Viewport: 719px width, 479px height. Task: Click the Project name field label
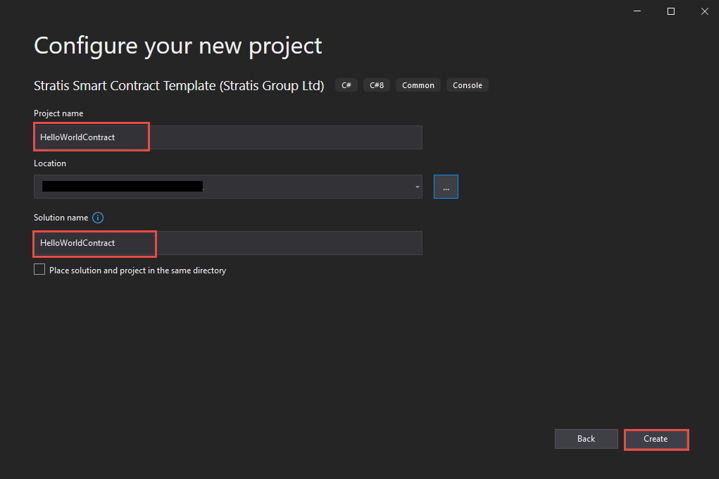point(59,114)
